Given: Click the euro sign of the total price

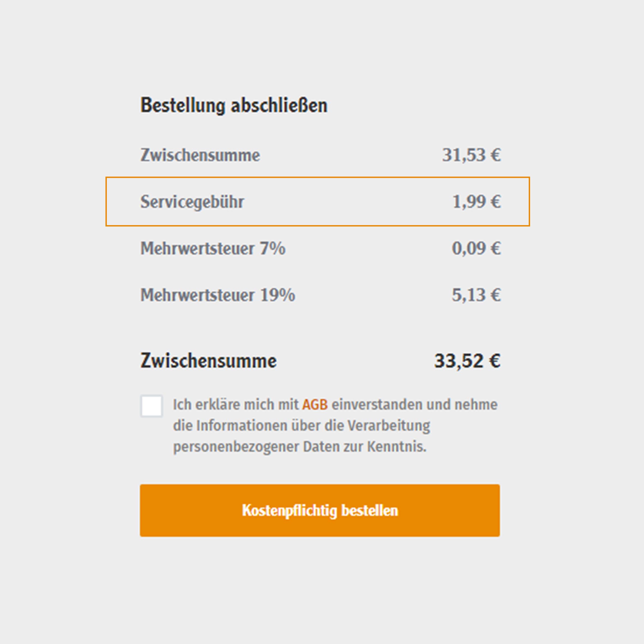Looking at the screenshot, I should coord(495,361).
